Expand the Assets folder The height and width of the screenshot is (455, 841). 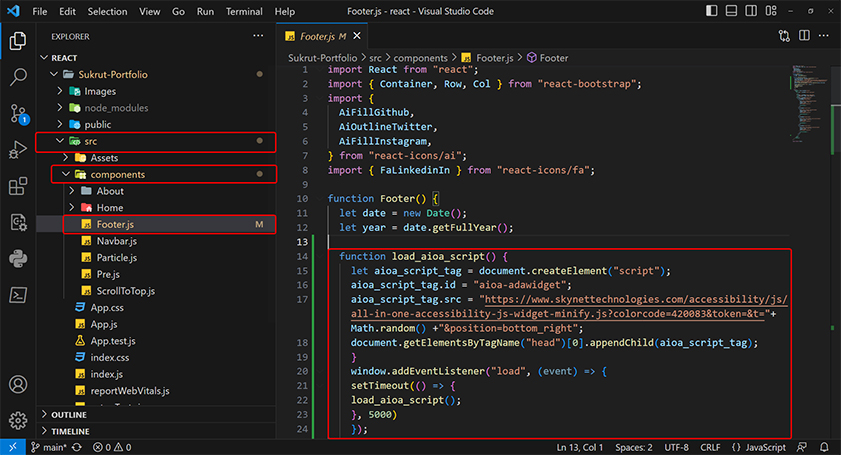click(x=156, y=158)
